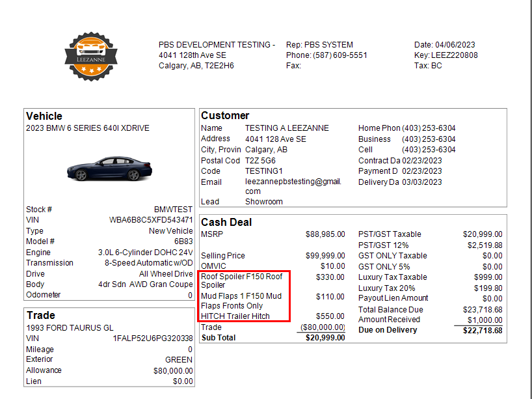
Task: Click the 'Cash Deal' section heading
Action: 226,223
